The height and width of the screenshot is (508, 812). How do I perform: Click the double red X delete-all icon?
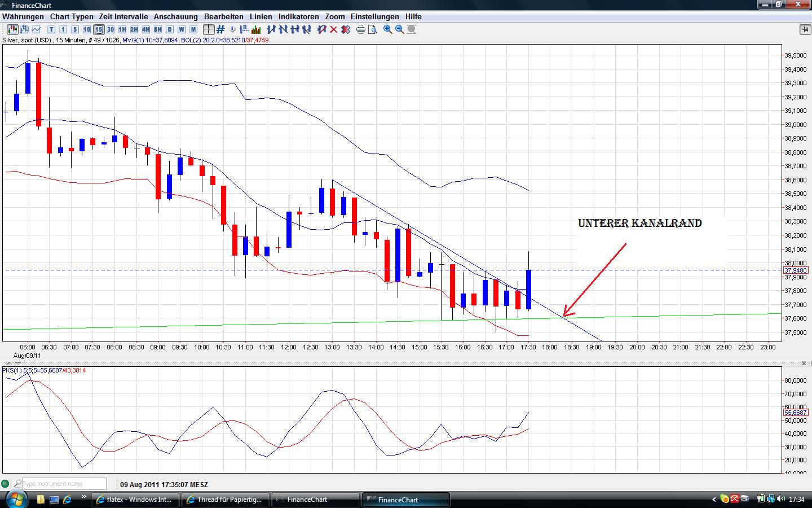[x=346, y=29]
